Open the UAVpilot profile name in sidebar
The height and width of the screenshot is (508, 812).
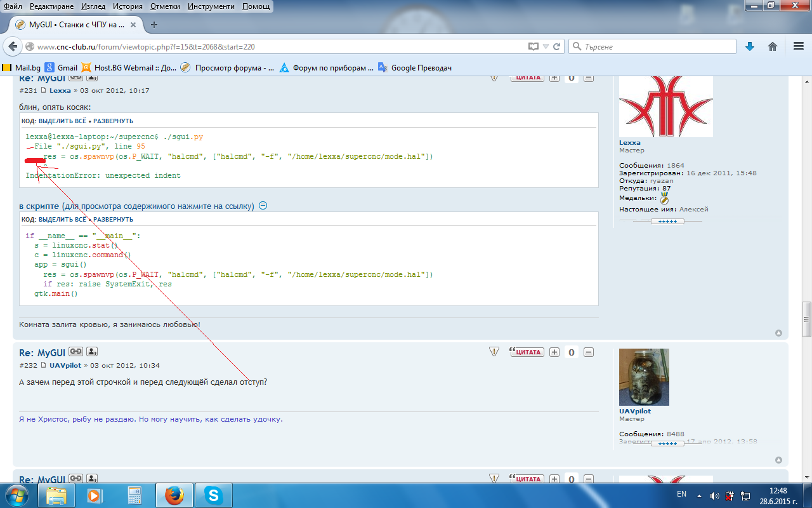click(635, 411)
